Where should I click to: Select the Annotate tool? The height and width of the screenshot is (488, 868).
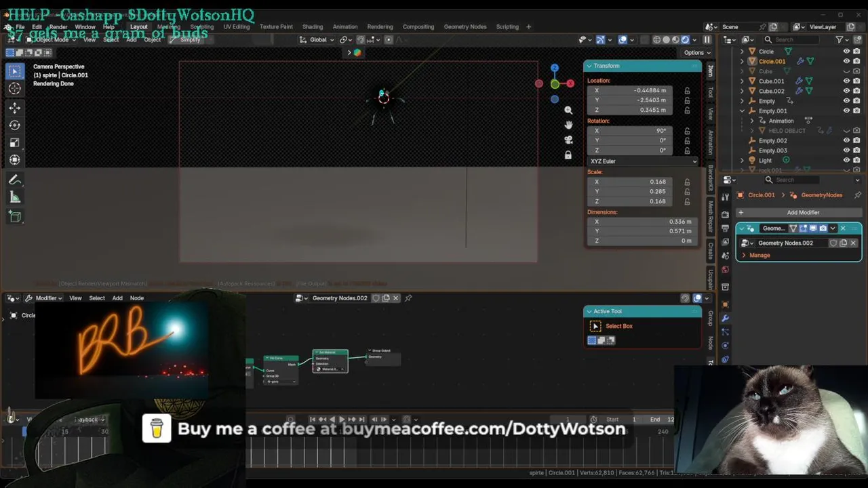pos(15,180)
